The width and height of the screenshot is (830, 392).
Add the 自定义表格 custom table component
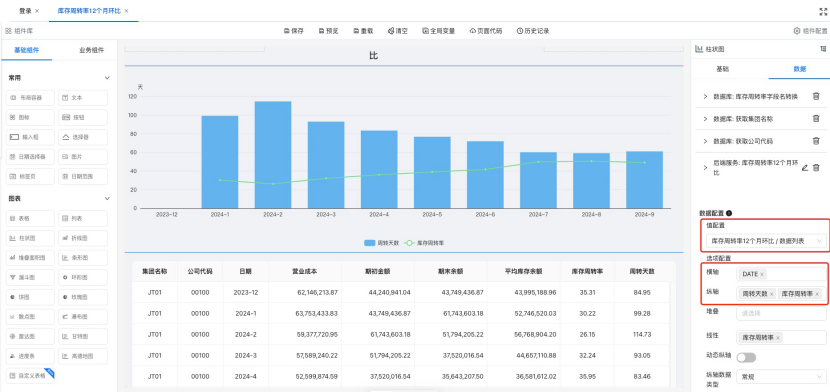pyautogui.click(x=30, y=376)
